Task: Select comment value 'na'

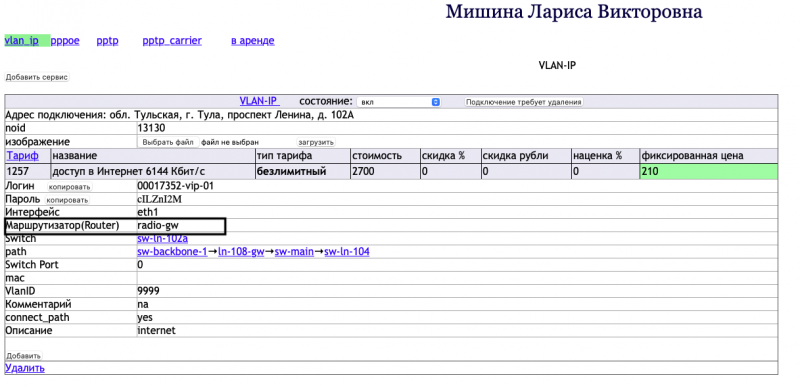Action: [143, 304]
